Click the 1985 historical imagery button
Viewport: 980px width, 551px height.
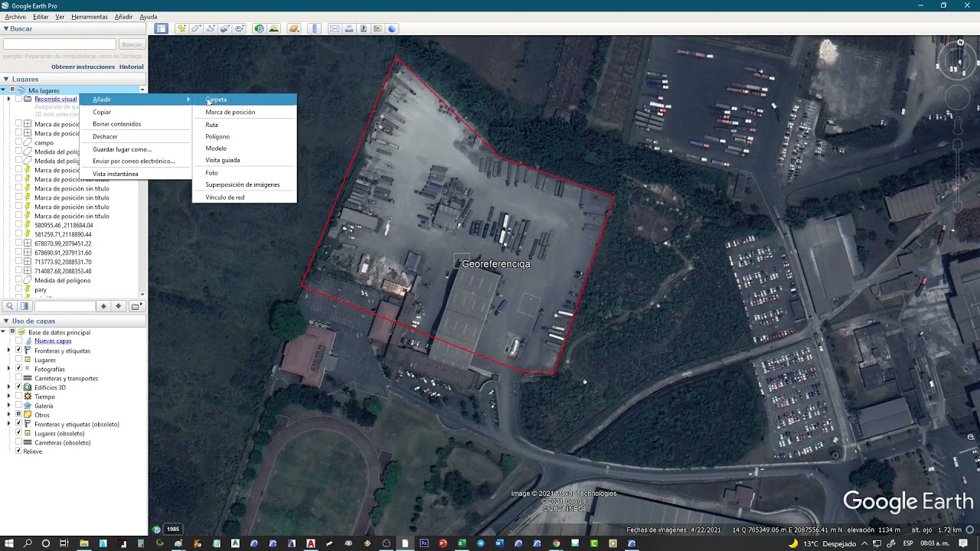pos(173,529)
